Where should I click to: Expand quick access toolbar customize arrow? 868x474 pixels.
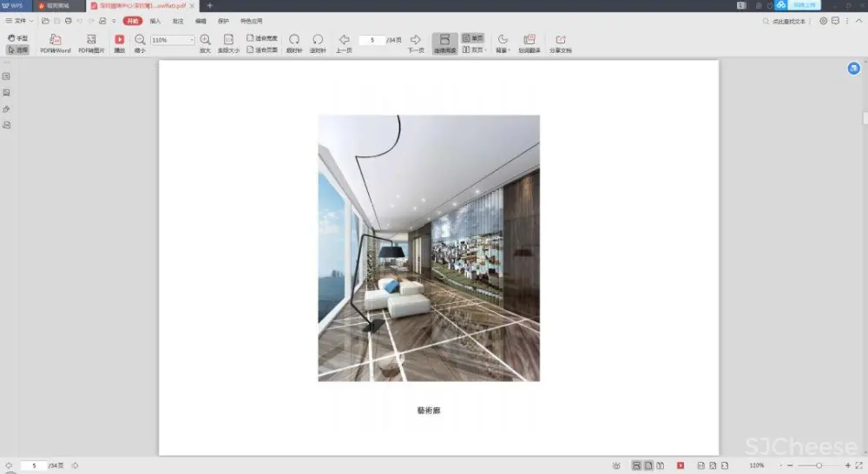[x=114, y=21]
